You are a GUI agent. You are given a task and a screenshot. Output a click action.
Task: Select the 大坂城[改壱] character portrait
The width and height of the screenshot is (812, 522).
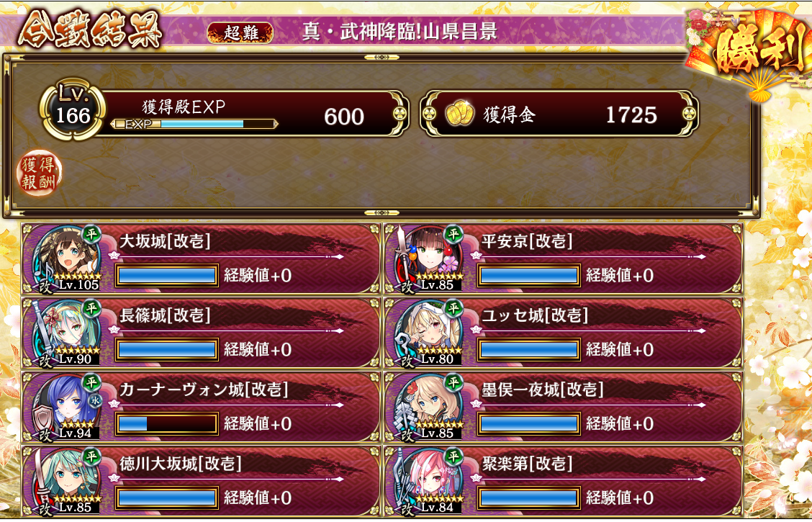66,258
